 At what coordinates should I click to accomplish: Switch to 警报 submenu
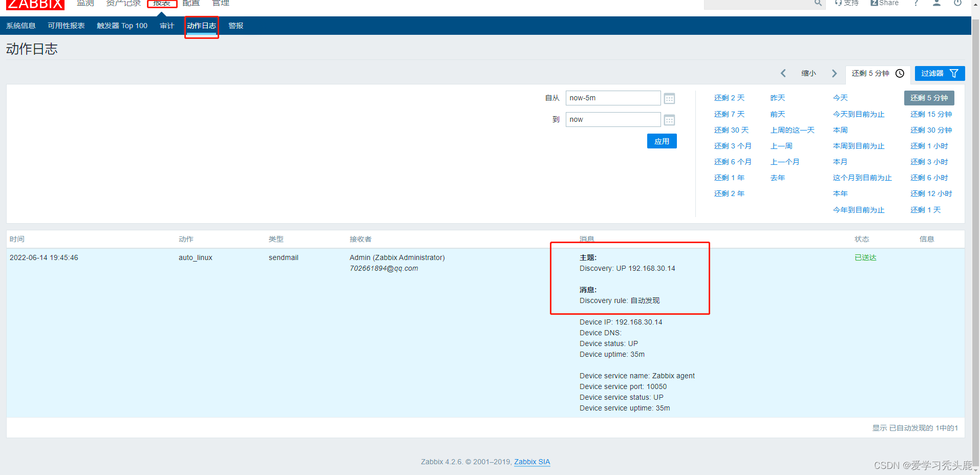pyautogui.click(x=236, y=26)
